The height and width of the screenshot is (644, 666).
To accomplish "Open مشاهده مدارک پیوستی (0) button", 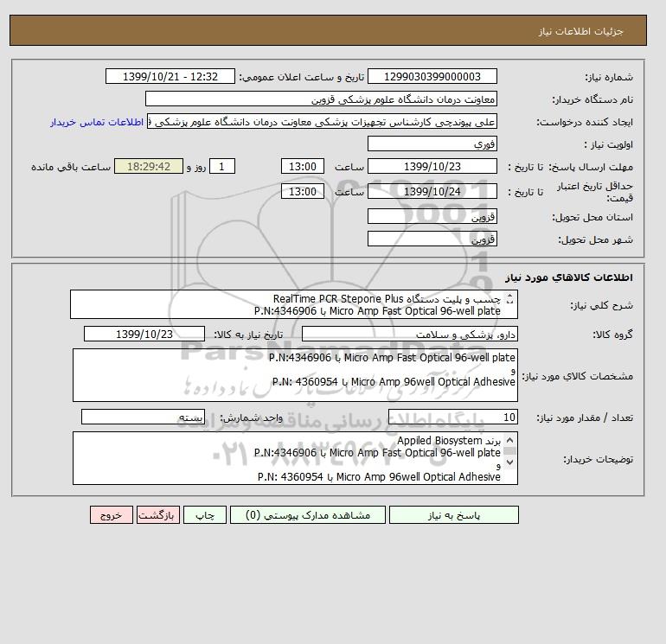I will pos(308,515).
